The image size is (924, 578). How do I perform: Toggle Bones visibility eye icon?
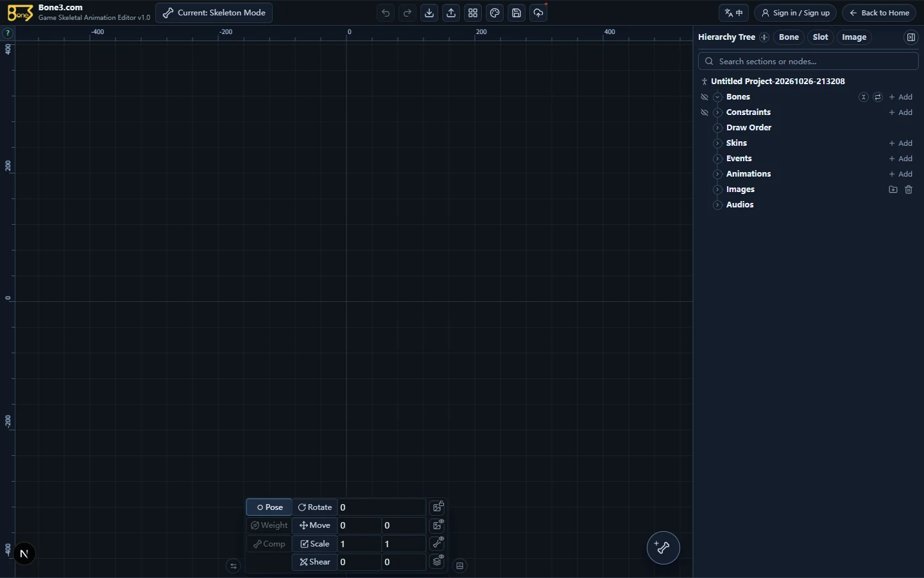coord(705,97)
